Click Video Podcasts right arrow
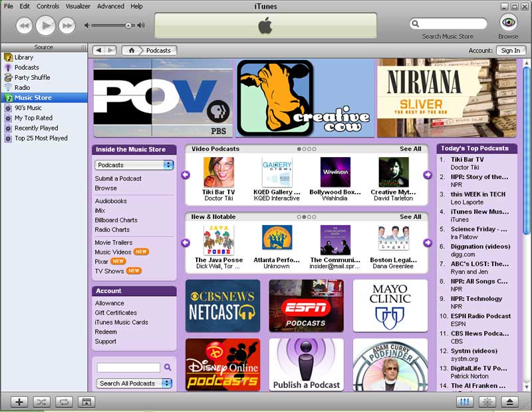This screenshot has height=412, width=532. [428, 174]
